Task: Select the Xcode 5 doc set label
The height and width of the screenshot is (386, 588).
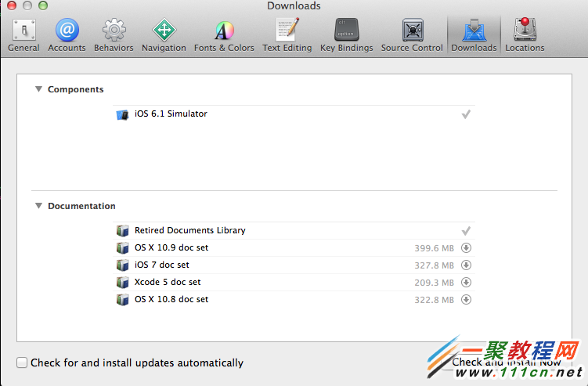Action: 168,282
